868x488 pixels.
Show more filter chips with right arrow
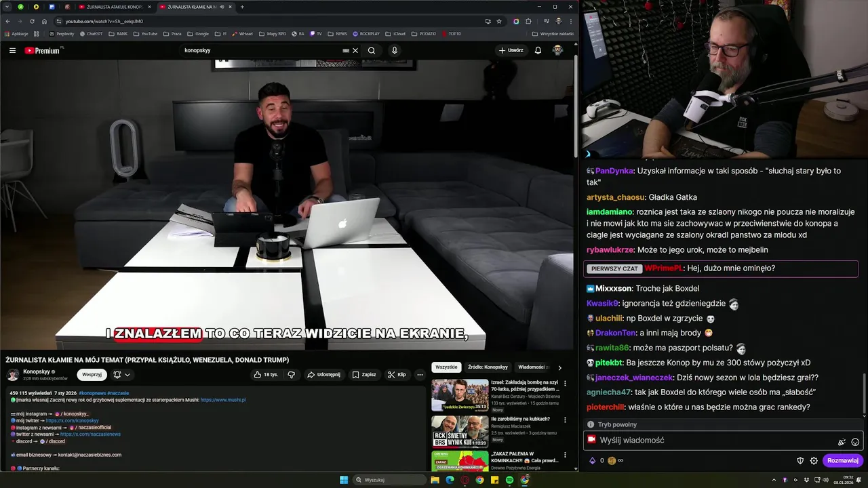(559, 367)
